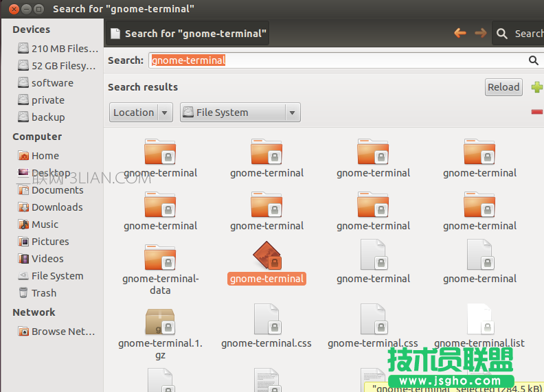The image size is (544, 392).
Task: Click the forward navigation arrow
Action: [x=481, y=33]
